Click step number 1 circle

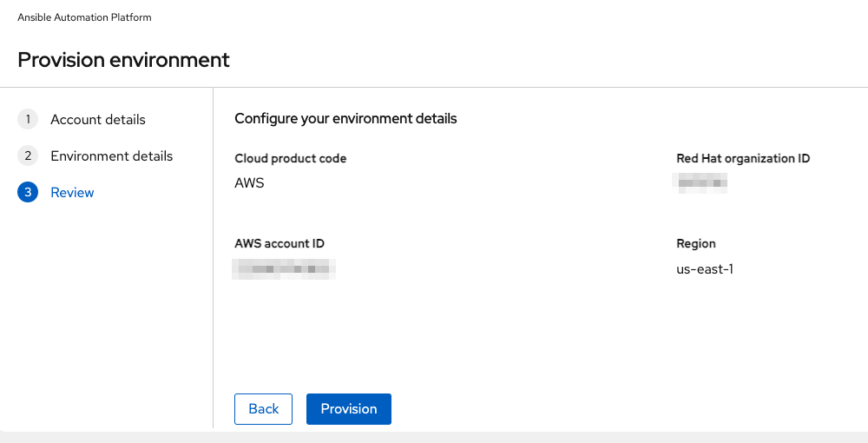28,119
